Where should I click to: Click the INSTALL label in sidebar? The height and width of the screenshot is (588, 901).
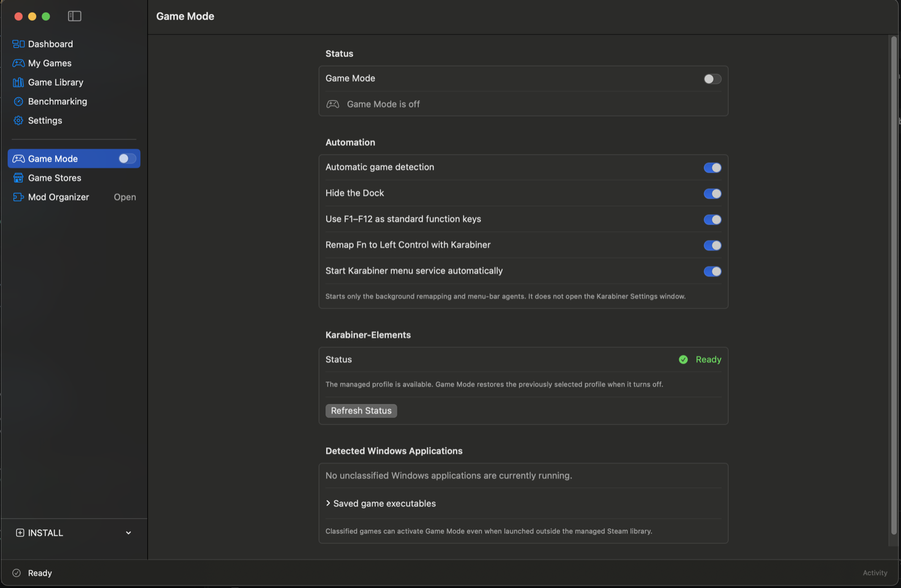coord(46,533)
